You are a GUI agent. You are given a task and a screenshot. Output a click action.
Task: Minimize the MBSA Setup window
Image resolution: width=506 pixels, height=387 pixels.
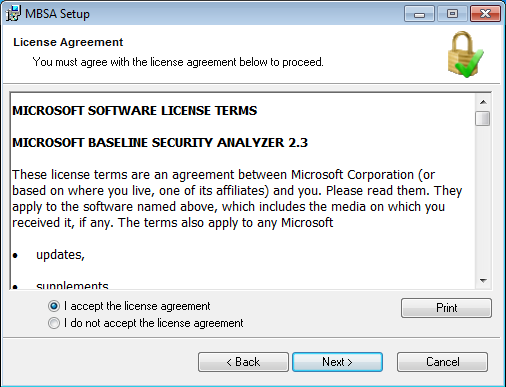click(419, 14)
